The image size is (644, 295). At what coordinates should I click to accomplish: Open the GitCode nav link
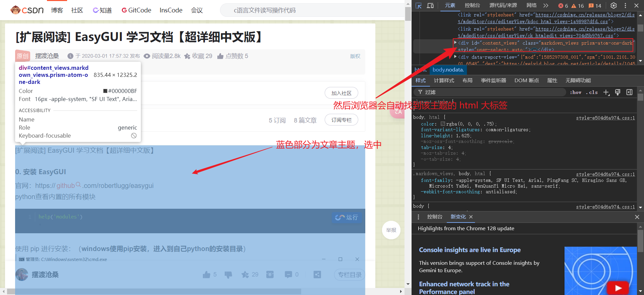(137, 10)
